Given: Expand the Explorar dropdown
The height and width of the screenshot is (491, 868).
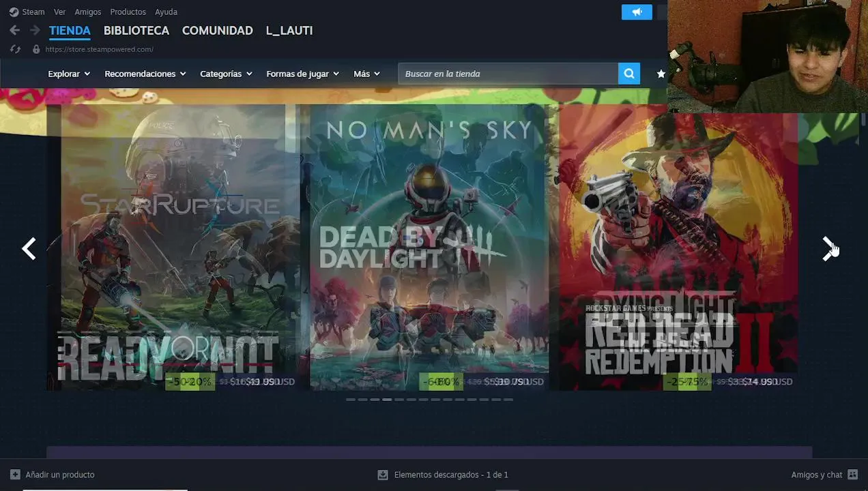Looking at the screenshot, I should pyautogui.click(x=69, y=74).
